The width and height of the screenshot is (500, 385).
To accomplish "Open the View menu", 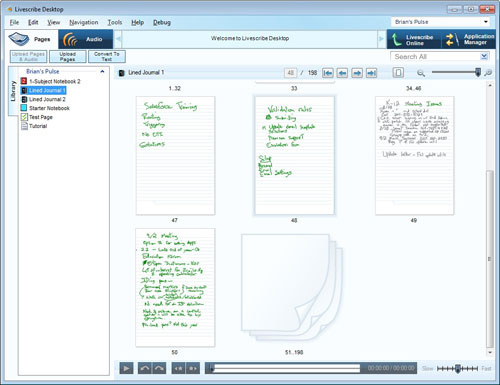I will tap(53, 22).
